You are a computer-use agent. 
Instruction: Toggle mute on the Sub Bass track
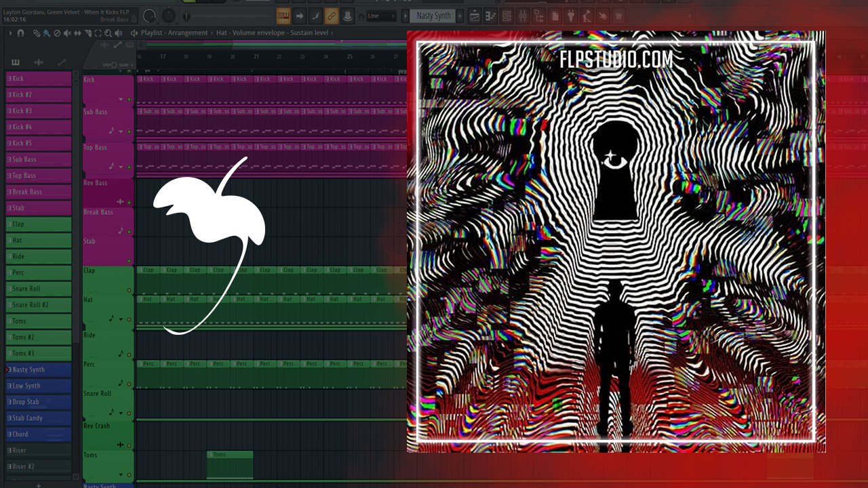click(129, 131)
